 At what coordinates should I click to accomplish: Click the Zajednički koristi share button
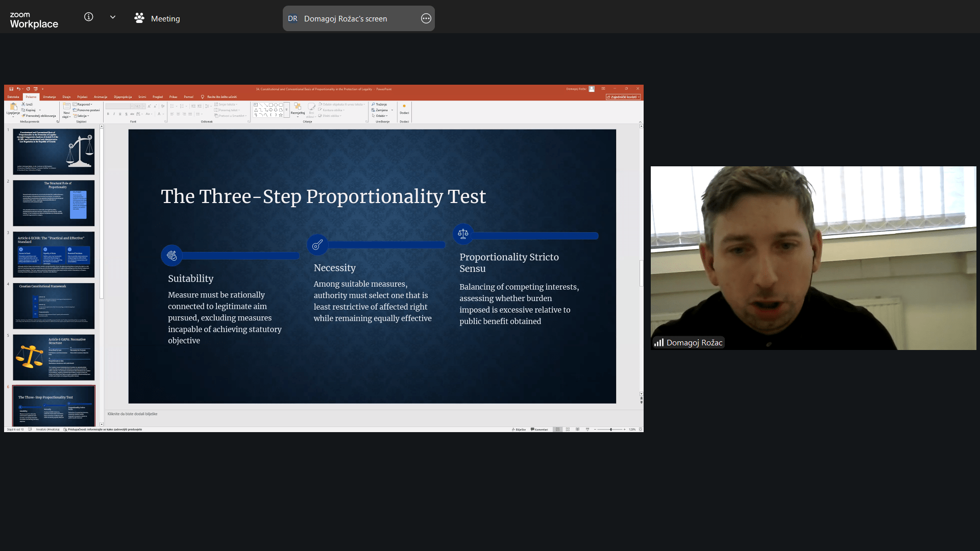coord(623,97)
